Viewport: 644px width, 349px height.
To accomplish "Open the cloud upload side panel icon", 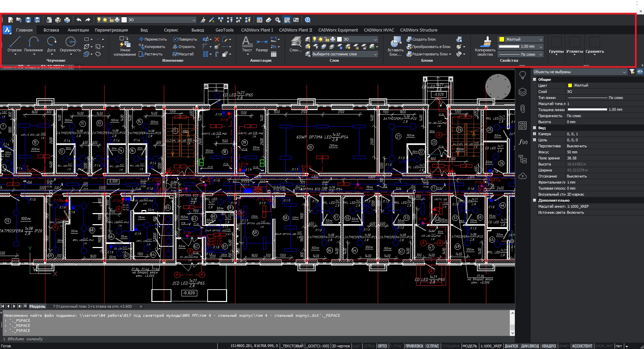I will point(523,176).
